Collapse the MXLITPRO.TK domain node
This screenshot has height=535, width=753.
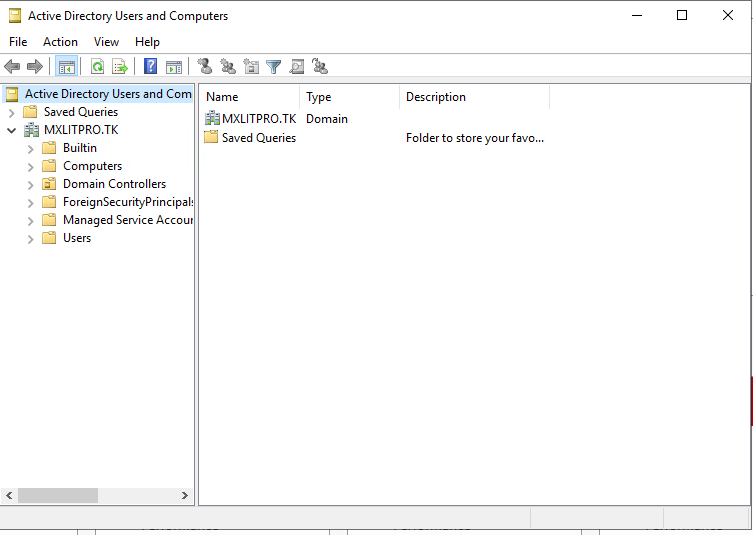[x=12, y=130]
